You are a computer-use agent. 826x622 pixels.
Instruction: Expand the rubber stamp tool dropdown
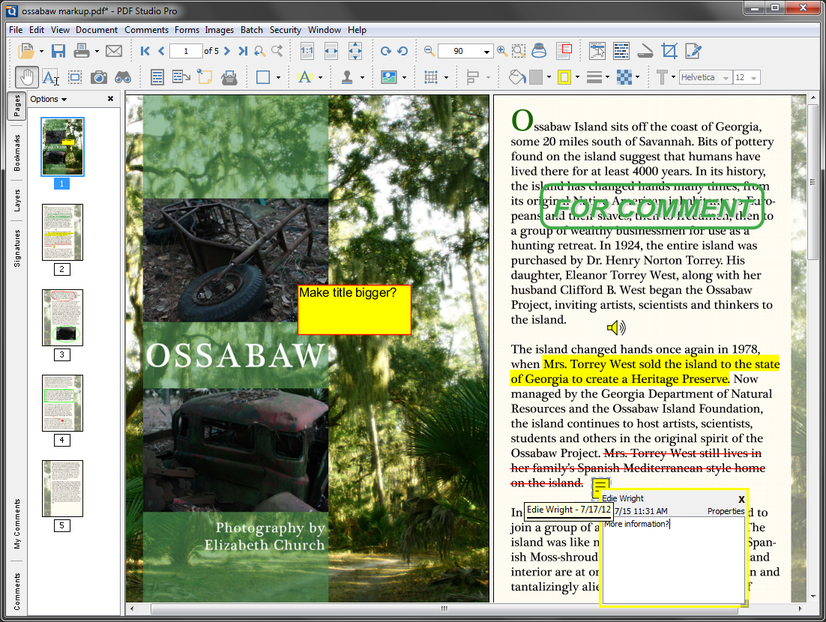pyautogui.click(x=362, y=78)
